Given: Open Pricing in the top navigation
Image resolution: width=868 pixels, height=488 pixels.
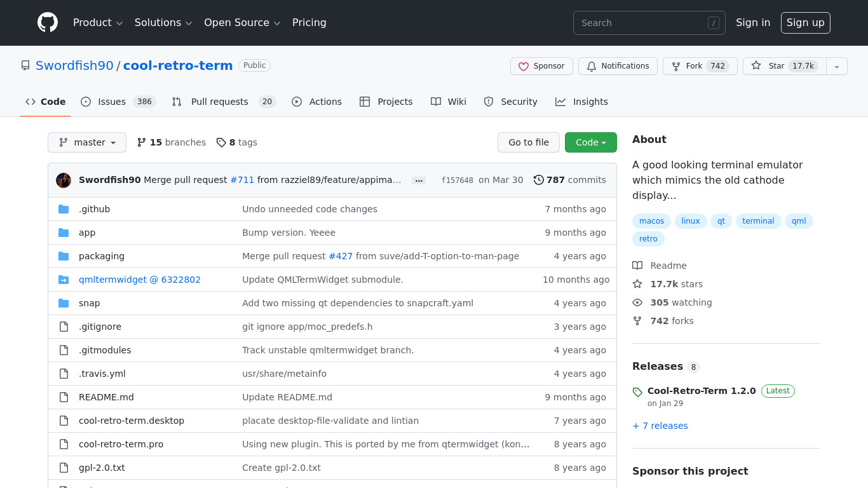Looking at the screenshot, I should click(x=309, y=23).
